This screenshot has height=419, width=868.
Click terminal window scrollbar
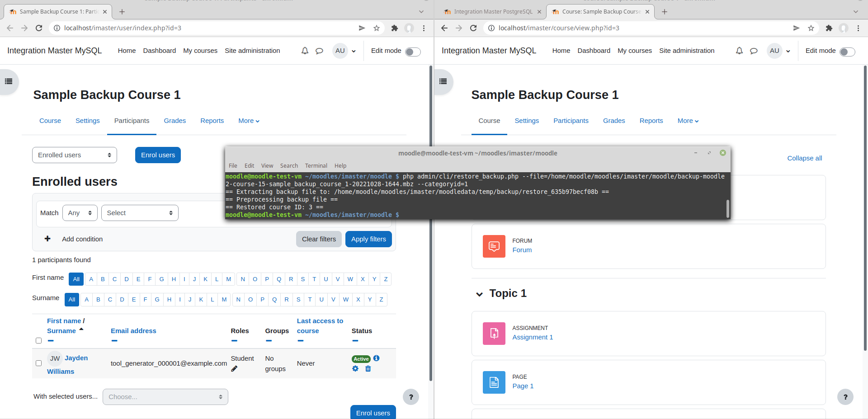[728, 208]
